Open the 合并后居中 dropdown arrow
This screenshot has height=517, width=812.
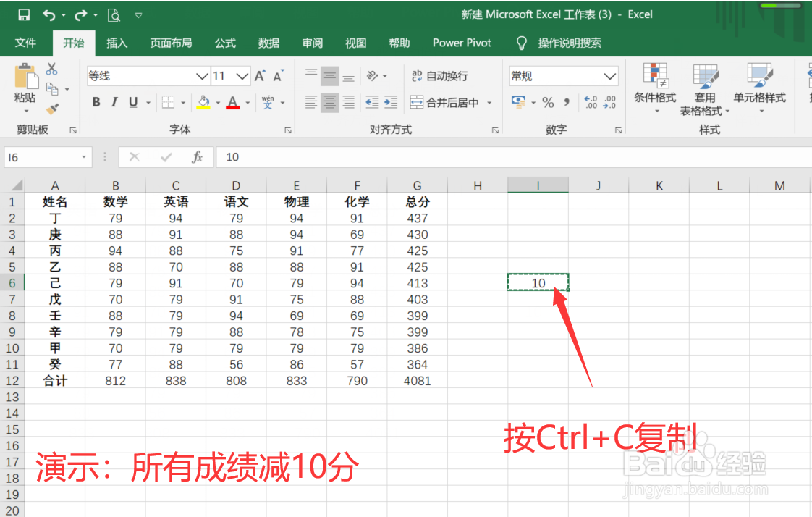tap(489, 104)
